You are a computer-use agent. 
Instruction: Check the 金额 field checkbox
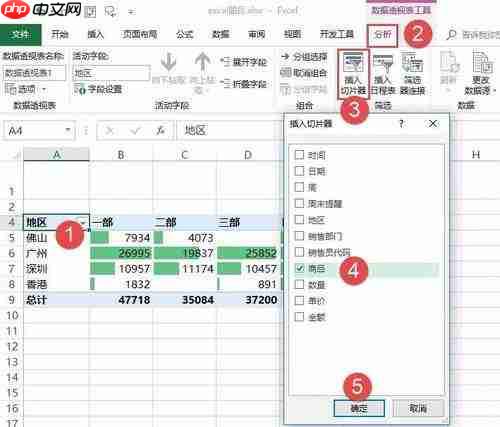[299, 317]
